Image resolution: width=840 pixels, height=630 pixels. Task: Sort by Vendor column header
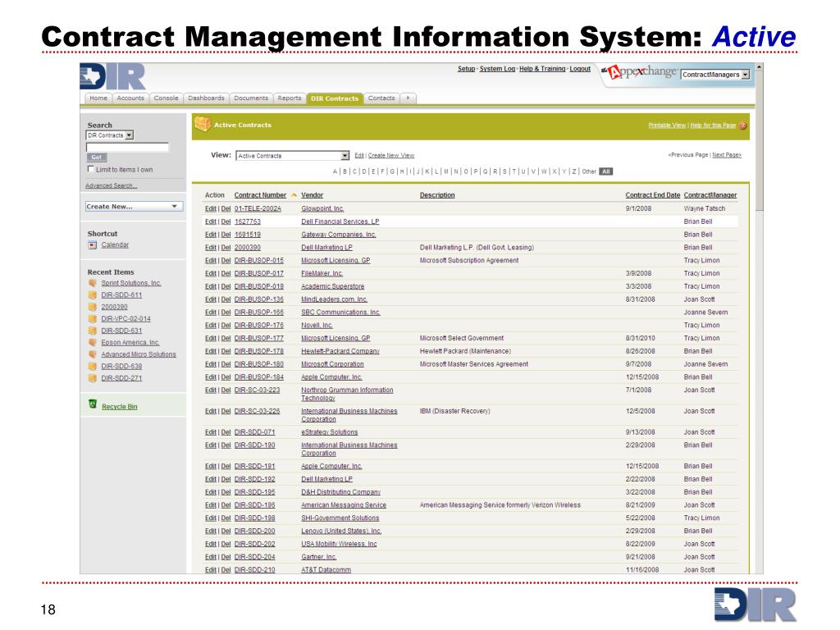tap(312, 195)
